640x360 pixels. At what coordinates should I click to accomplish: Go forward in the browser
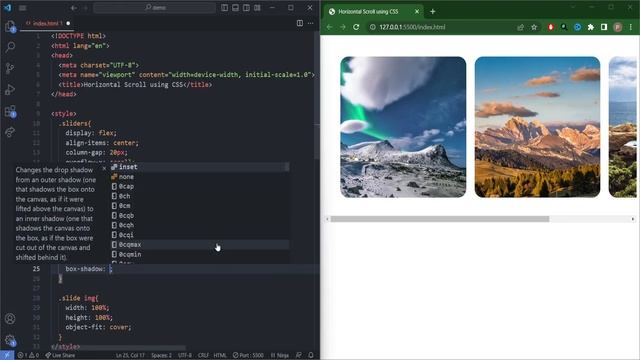pos(343,27)
